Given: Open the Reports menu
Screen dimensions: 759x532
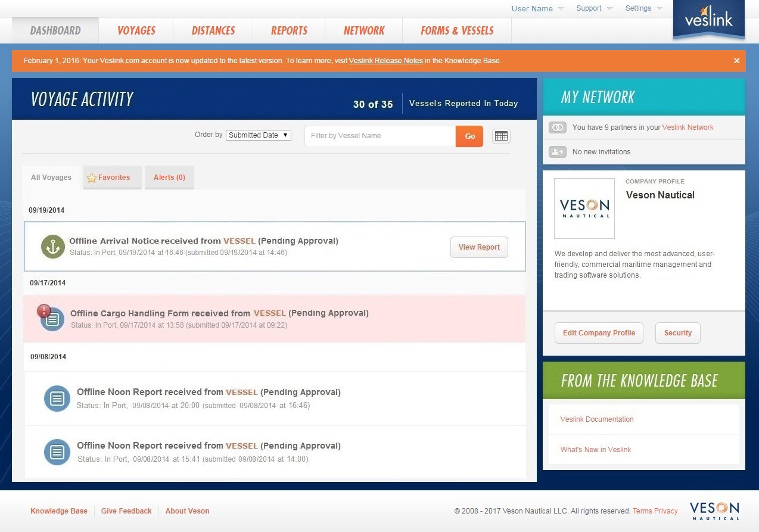Looking at the screenshot, I should point(289,30).
